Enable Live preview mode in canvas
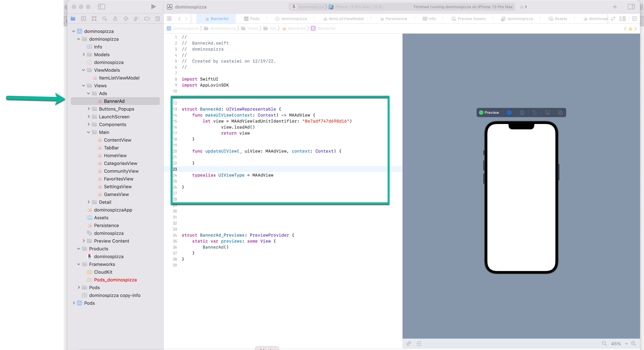Viewport: 644px width, 350px height. click(509, 112)
